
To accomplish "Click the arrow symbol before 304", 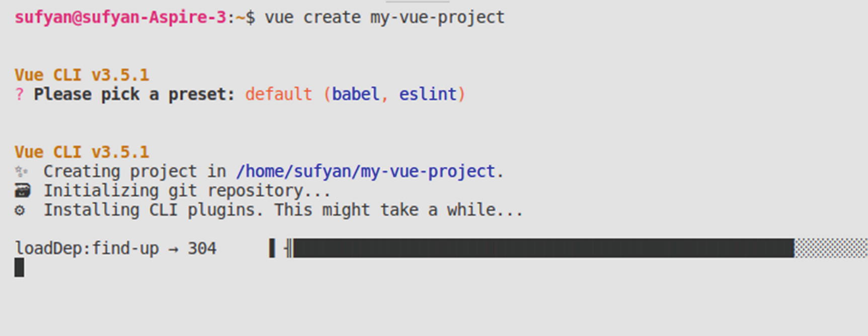I will (x=173, y=248).
